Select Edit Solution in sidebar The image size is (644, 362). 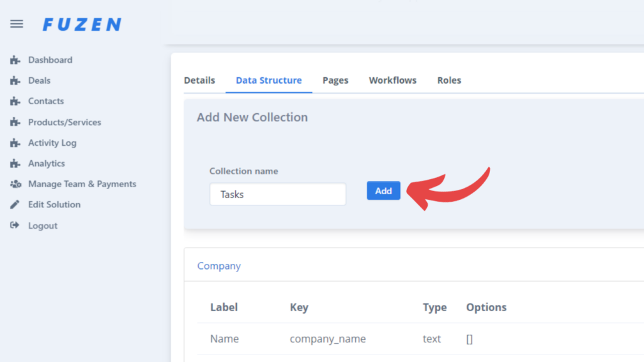(54, 204)
